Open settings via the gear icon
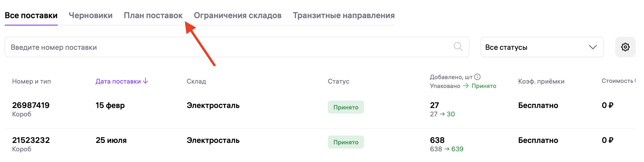 pos(625,47)
